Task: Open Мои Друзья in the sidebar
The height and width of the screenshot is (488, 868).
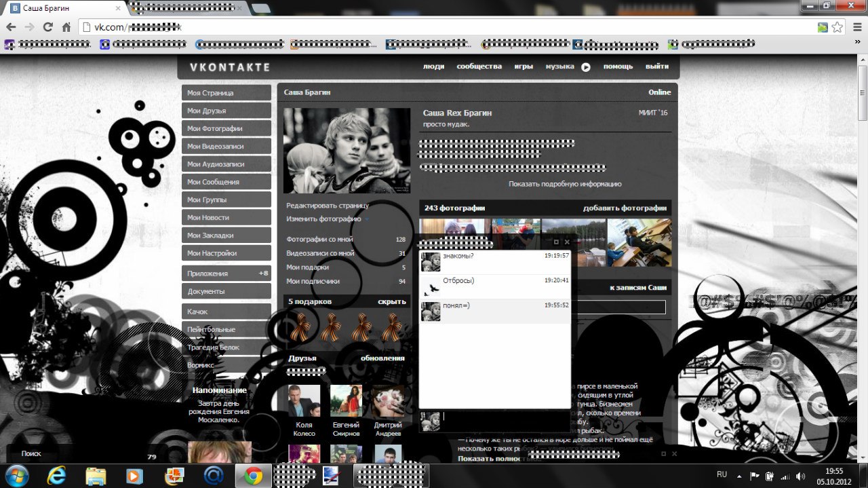Action: pyautogui.click(x=226, y=111)
